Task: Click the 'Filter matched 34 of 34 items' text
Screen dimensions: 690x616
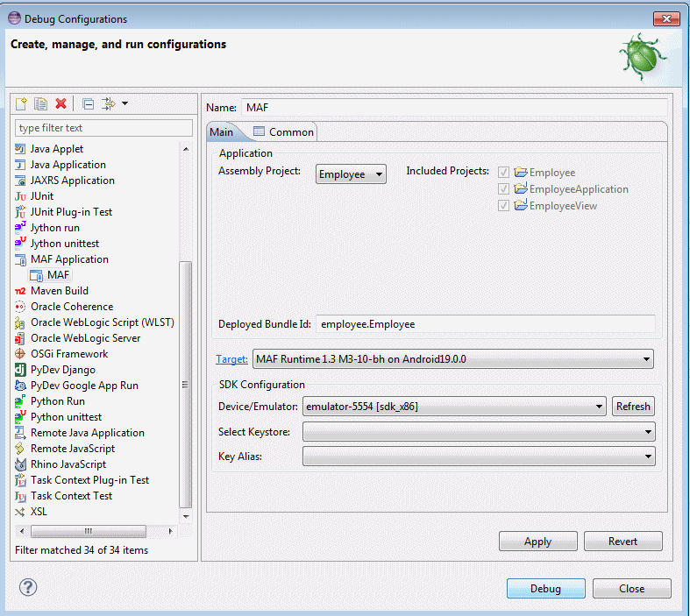Action: coord(82,550)
